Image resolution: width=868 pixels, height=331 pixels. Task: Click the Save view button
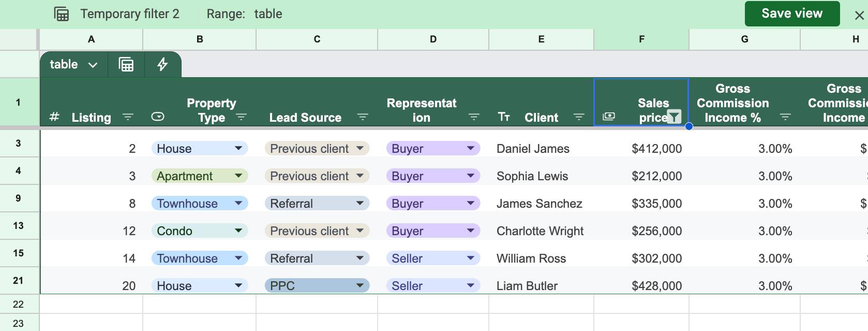[x=791, y=13]
